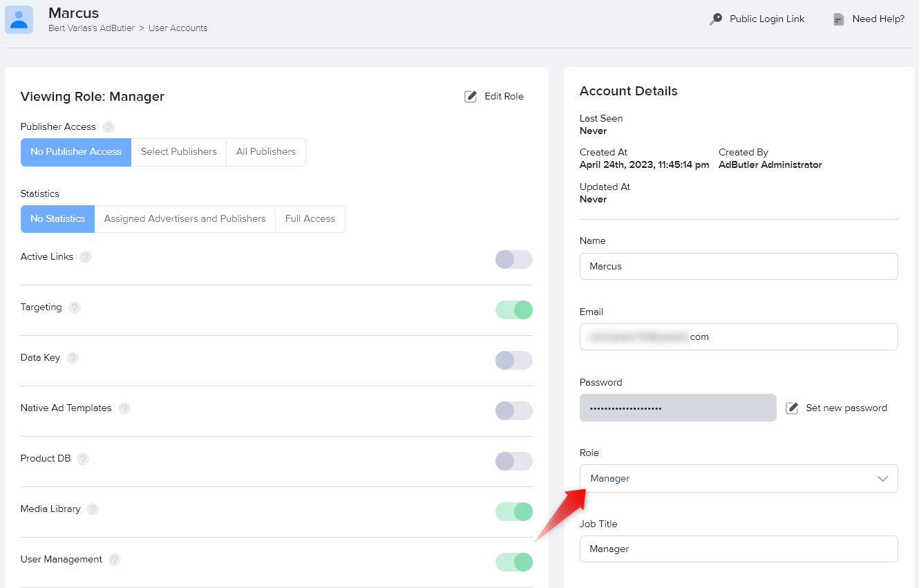The height and width of the screenshot is (588, 919).
Task: Click the Set new password pencil icon
Action: (792, 408)
